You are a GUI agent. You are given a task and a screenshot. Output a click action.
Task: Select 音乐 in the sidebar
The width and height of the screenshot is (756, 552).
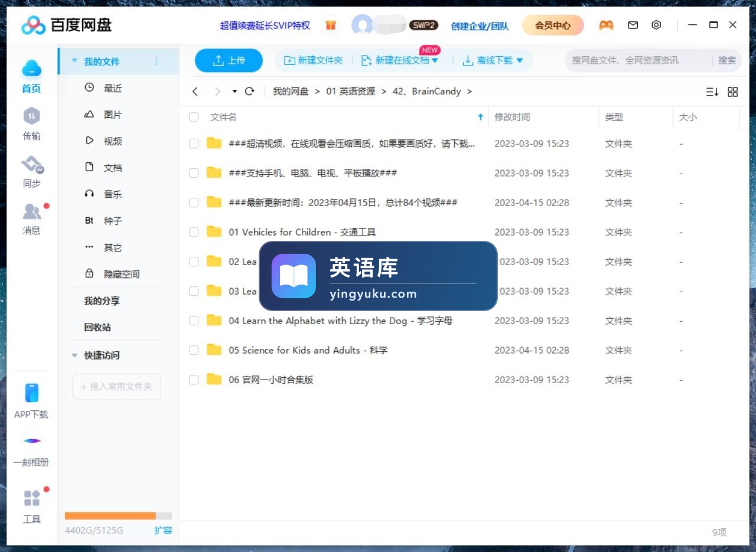[x=113, y=194]
